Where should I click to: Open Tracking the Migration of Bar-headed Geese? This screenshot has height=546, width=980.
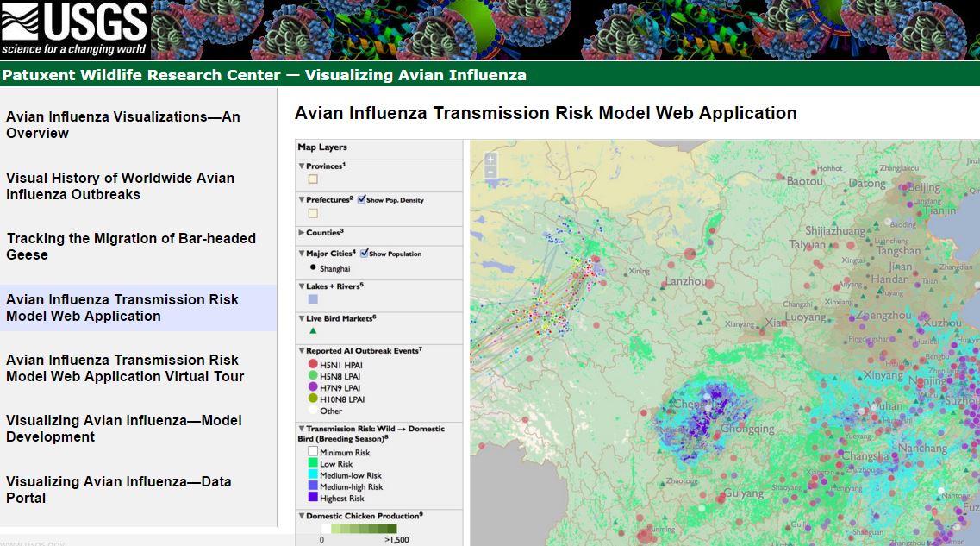pos(131,247)
